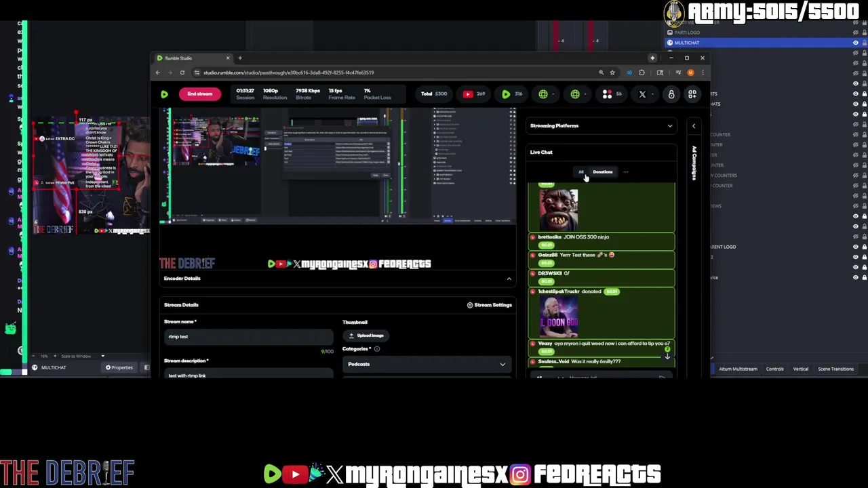Collapse the right sidebar with chevron arrow
Viewport: 868px width, 488px height.
coord(694,126)
